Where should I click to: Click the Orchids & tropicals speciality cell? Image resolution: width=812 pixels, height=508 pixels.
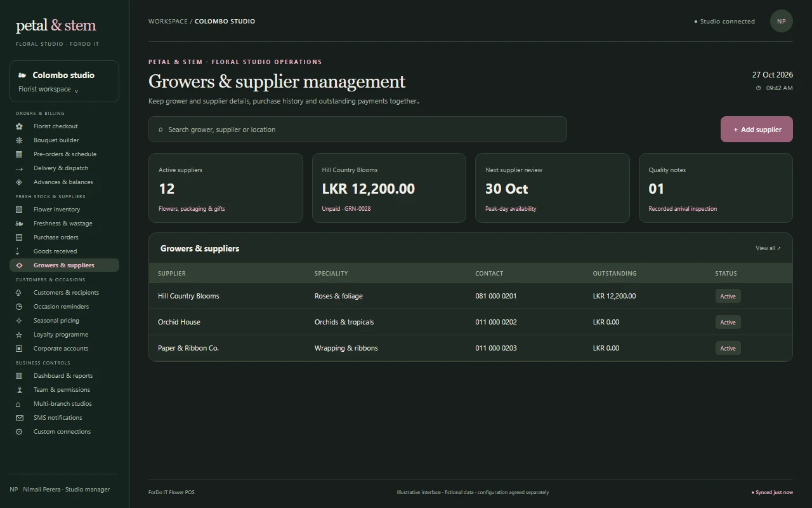[x=344, y=322]
